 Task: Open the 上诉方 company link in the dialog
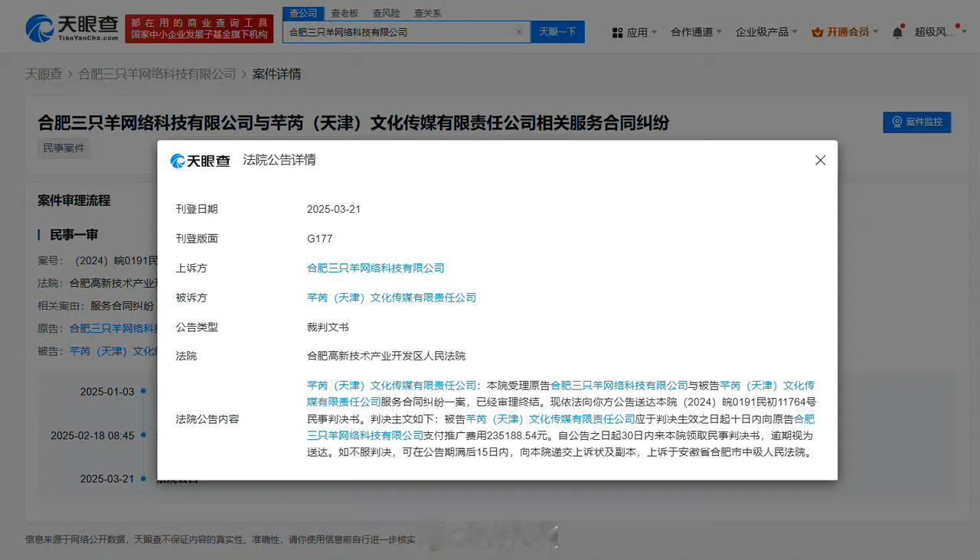(375, 268)
